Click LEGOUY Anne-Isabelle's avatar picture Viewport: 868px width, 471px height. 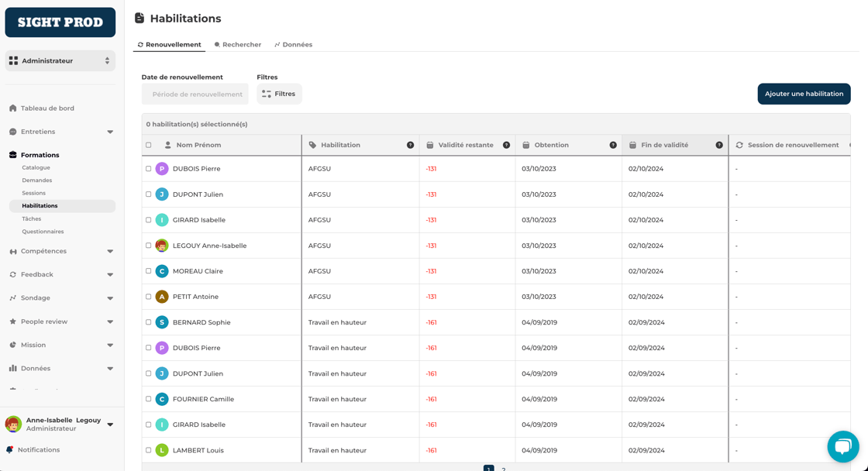[162, 246]
